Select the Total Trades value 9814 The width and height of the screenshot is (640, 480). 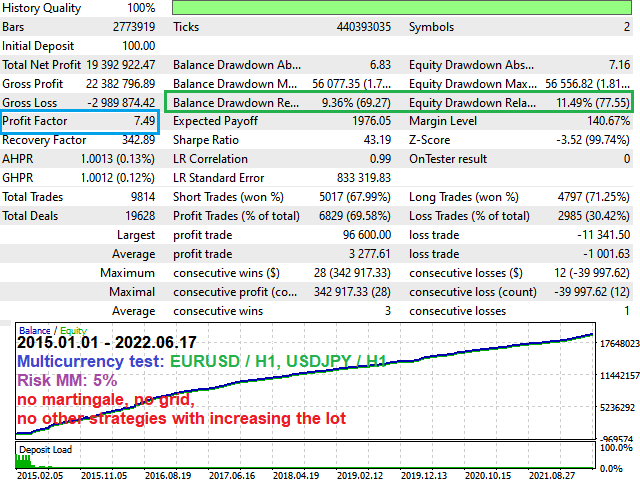[137, 197]
